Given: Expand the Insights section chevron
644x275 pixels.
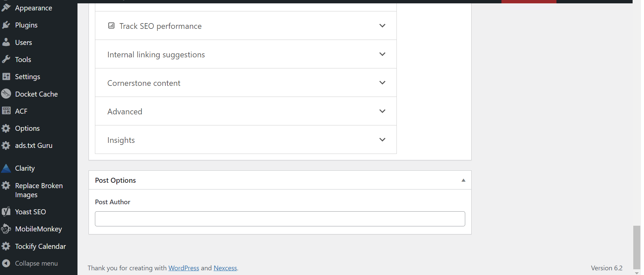Looking at the screenshot, I should [x=382, y=140].
